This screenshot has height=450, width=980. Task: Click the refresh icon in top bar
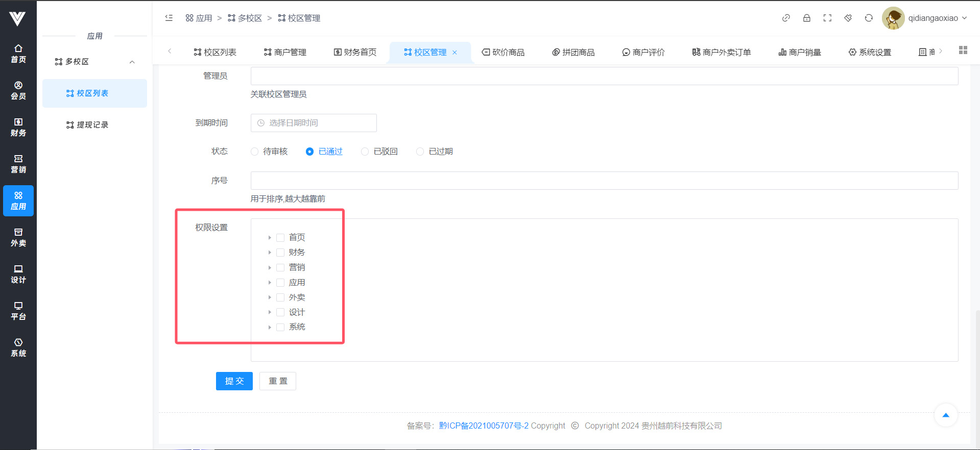click(869, 18)
